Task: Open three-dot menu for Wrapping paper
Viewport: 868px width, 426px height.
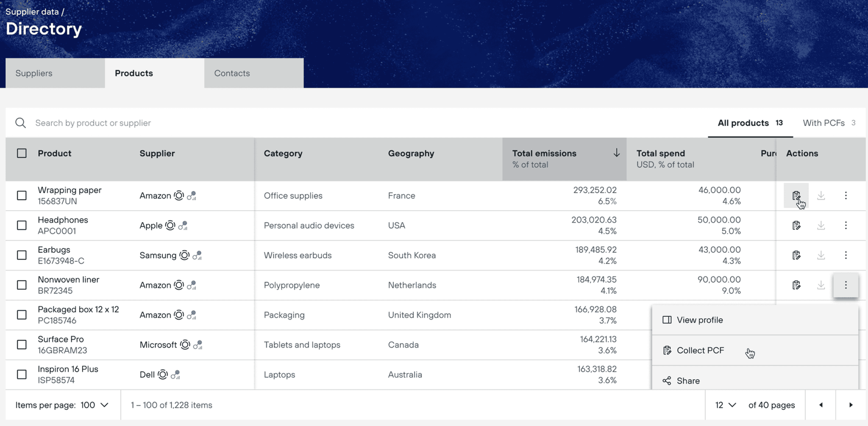Action: point(846,195)
